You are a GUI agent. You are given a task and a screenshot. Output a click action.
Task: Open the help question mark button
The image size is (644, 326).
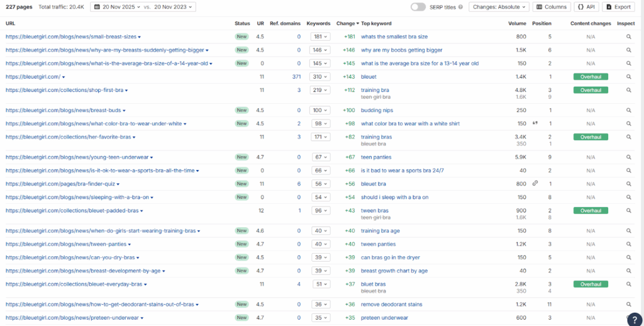[635, 319]
